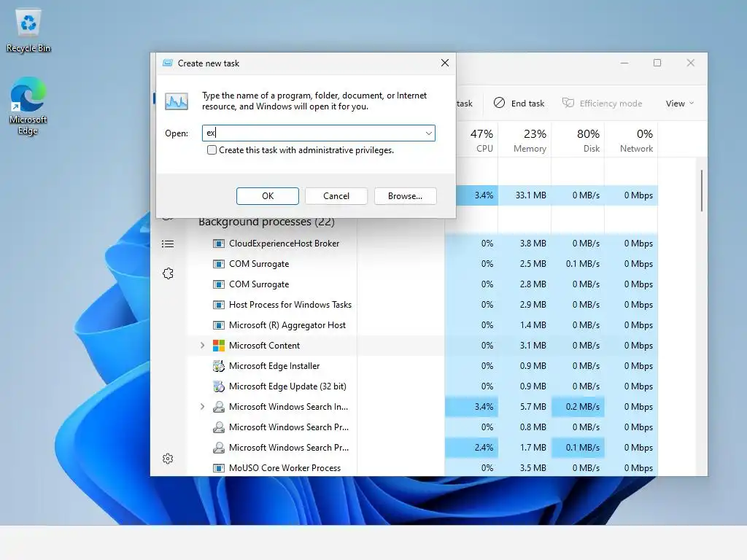The height and width of the screenshot is (560, 747).
Task: Click the End task button label
Action: click(x=527, y=104)
